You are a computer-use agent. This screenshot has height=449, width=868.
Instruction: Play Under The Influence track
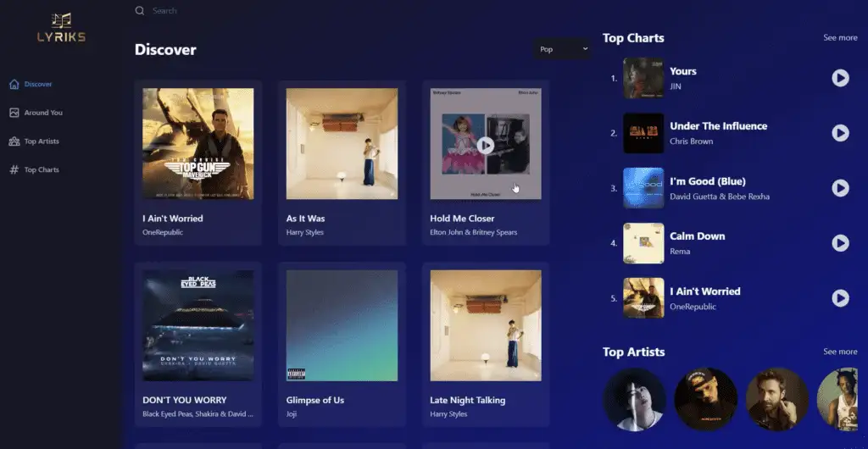[840, 133]
